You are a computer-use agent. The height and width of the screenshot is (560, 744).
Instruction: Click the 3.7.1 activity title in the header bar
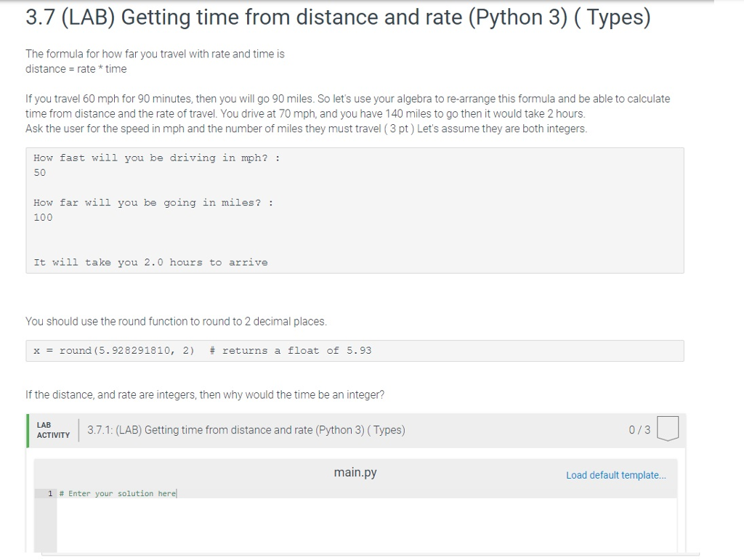pos(246,430)
